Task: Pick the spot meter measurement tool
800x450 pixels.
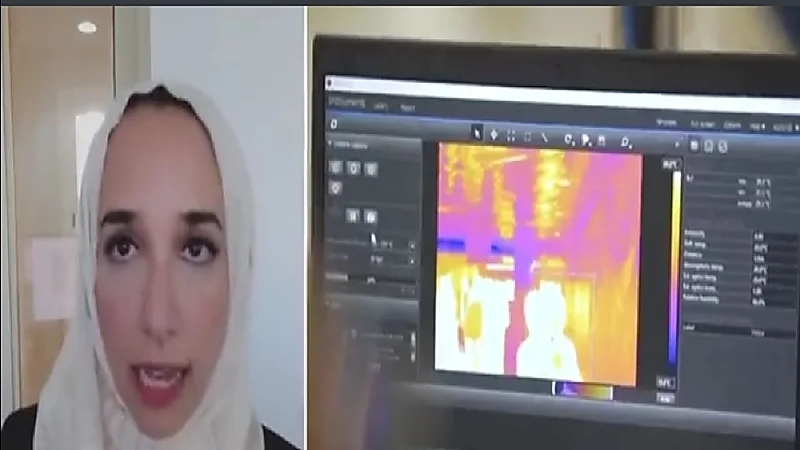Action: [x=494, y=135]
